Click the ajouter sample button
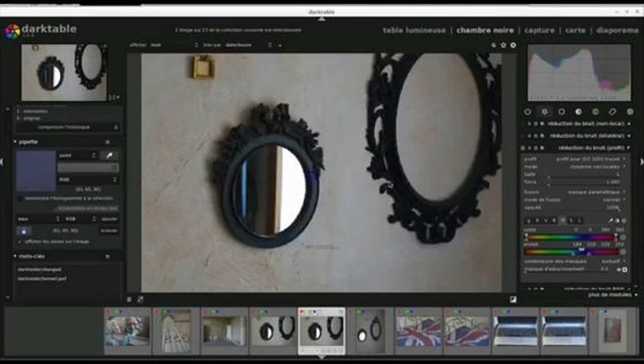Screen dimensions: 644x364 [x=110, y=219]
